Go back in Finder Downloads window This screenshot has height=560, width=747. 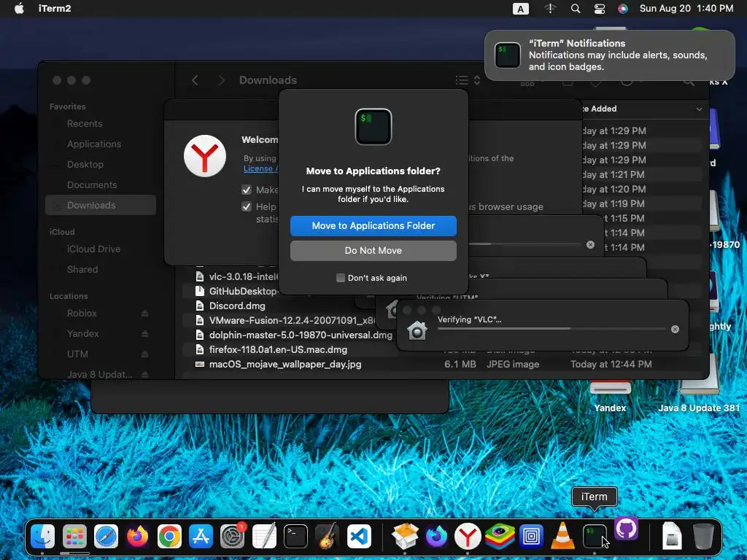(195, 80)
